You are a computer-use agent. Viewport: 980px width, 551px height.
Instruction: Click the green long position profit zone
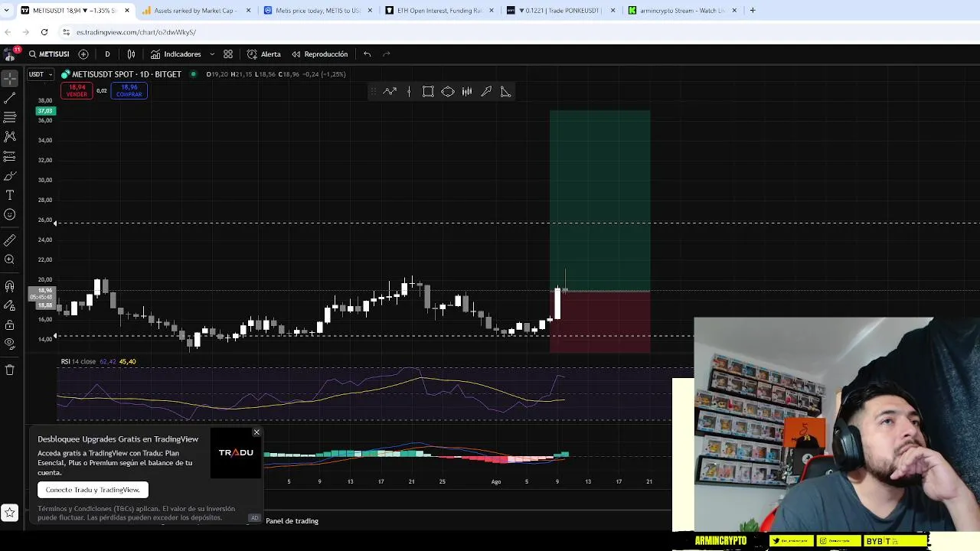click(600, 201)
